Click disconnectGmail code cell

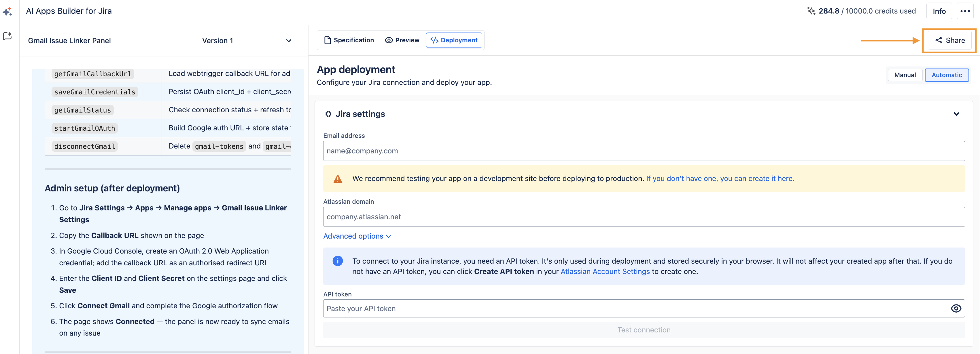[84, 146]
